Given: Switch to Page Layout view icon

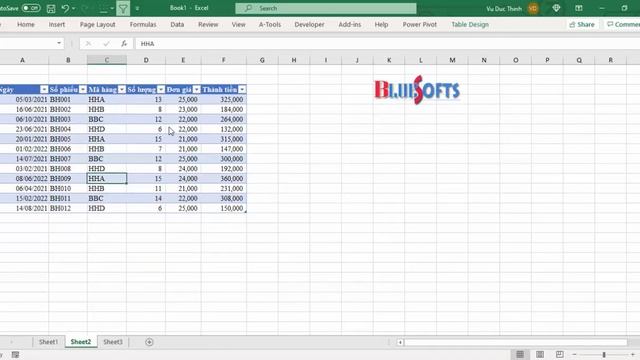Looking at the screenshot, I should 540,355.
